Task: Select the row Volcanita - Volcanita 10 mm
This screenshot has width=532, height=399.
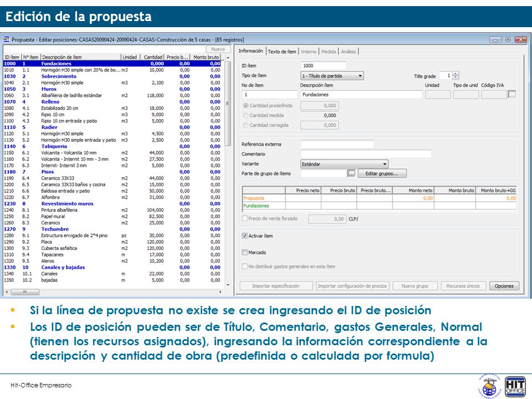Action: tap(112, 153)
